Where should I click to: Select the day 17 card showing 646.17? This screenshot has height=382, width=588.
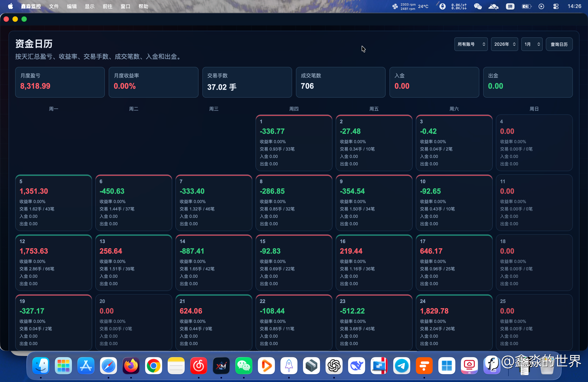[x=454, y=263]
